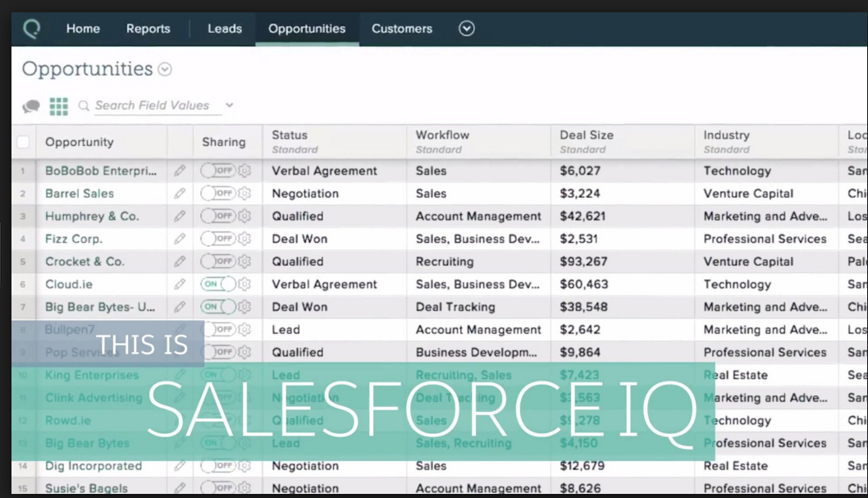Open sharing settings gear for BoBoBob Enterpri...
This screenshot has height=498, width=868.
pos(244,171)
